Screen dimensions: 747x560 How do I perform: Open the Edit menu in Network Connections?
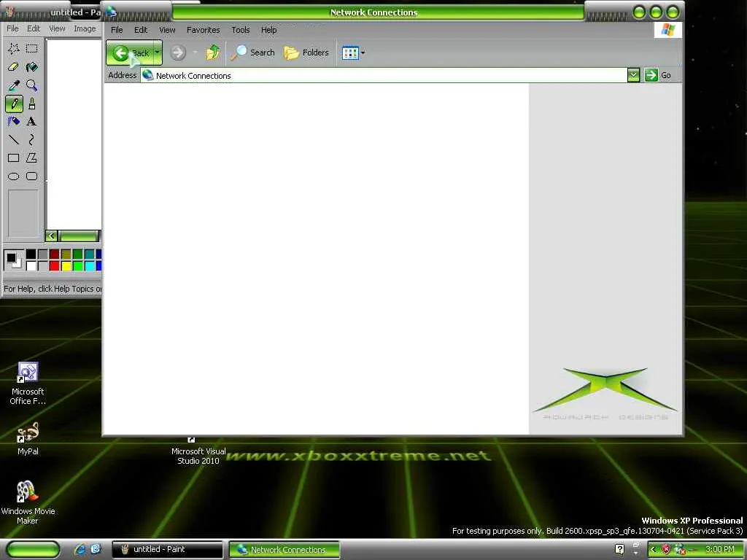coord(141,30)
